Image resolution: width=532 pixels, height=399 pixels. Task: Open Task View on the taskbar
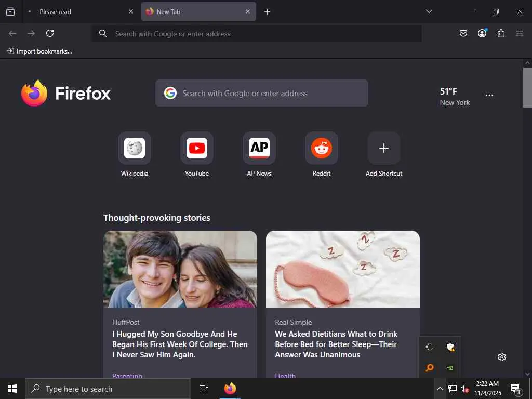[203, 389]
